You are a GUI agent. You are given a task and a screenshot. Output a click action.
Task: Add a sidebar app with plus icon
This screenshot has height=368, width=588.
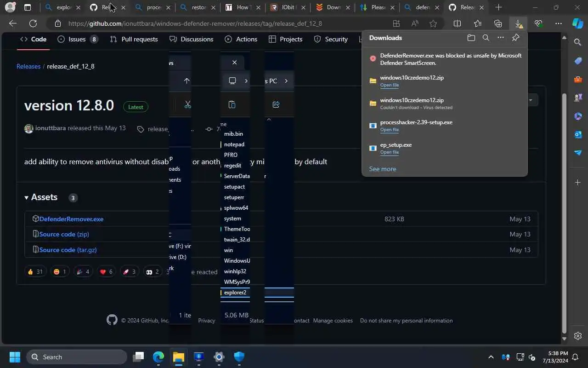coord(578,183)
